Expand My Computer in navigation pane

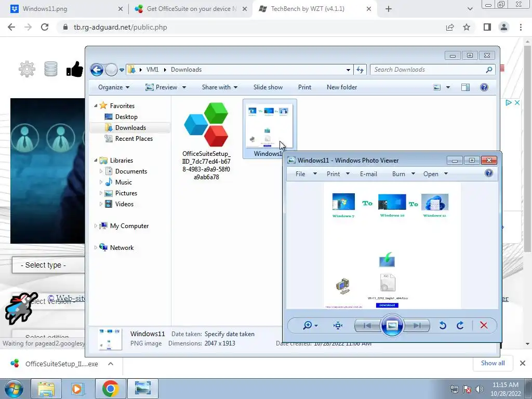tap(96, 225)
